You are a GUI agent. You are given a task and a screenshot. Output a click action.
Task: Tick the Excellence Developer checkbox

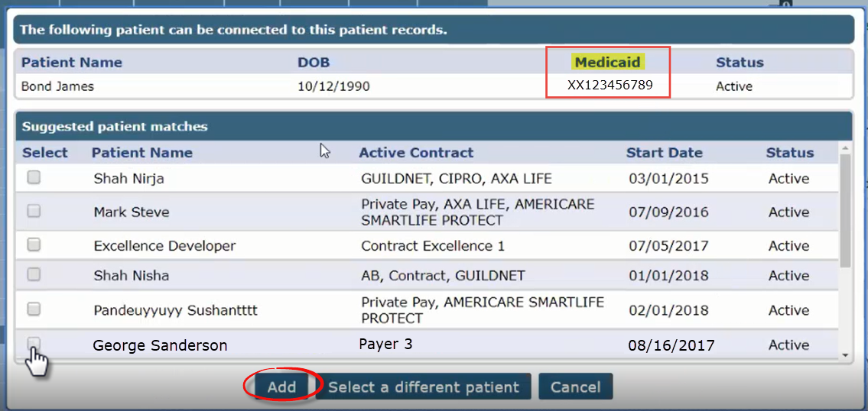tap(34, 244)
